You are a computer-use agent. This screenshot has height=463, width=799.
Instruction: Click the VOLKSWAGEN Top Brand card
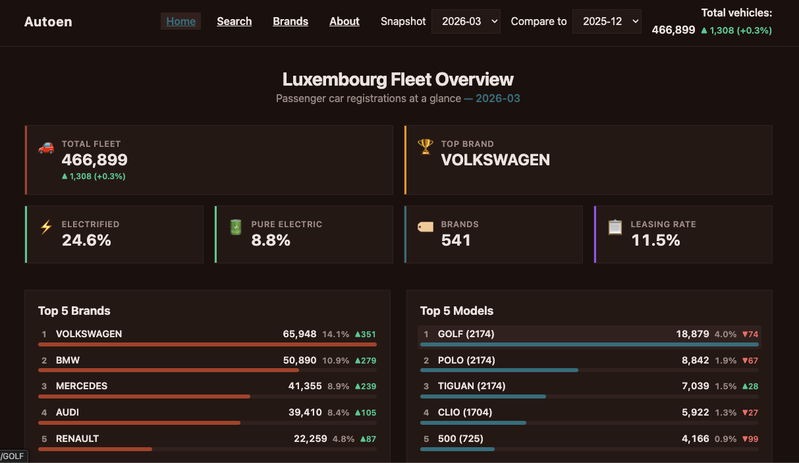pos(588,159)
